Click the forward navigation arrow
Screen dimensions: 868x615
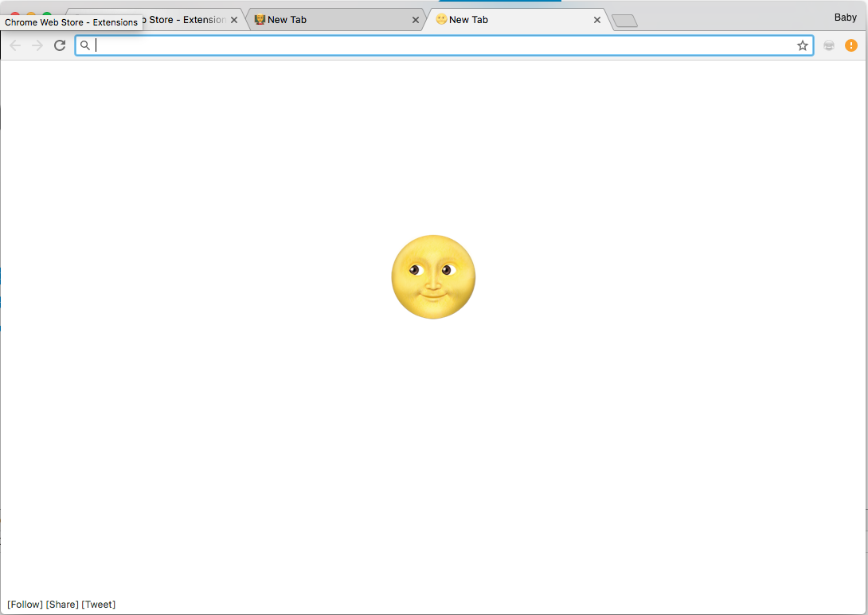[37, 45]
